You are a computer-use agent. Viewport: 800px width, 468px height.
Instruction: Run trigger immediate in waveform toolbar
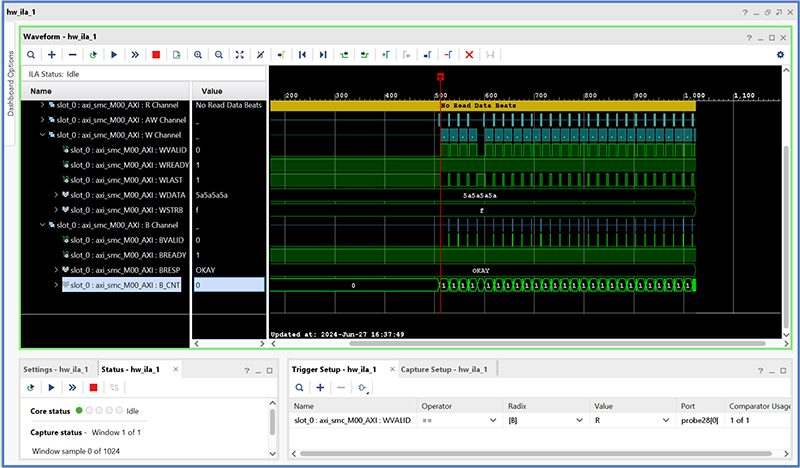(x=135, y=54)
